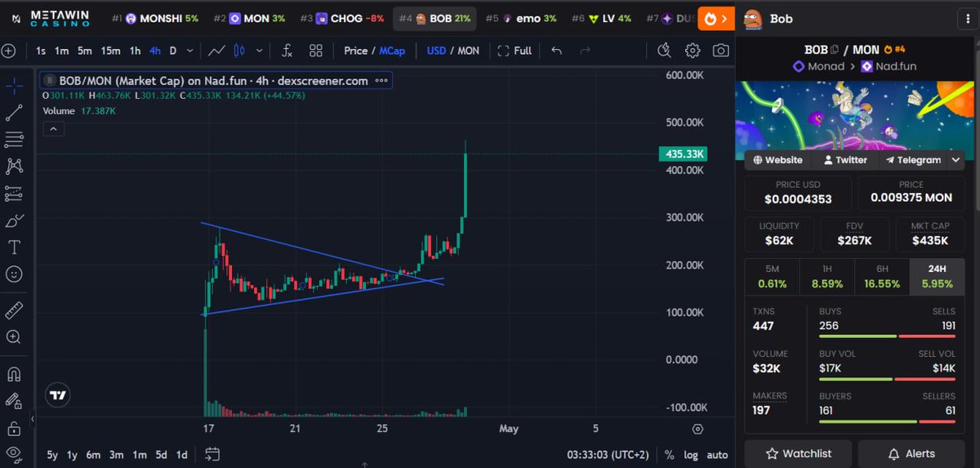Open the LV trending token
980x468 pixels.
(602, 18)
